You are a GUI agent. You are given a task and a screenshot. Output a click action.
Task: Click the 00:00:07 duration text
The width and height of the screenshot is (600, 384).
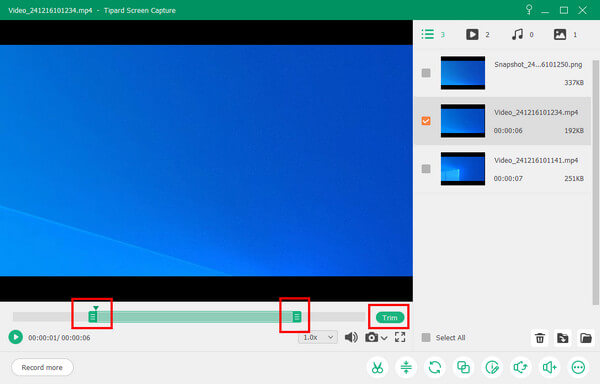pos(508,179)
